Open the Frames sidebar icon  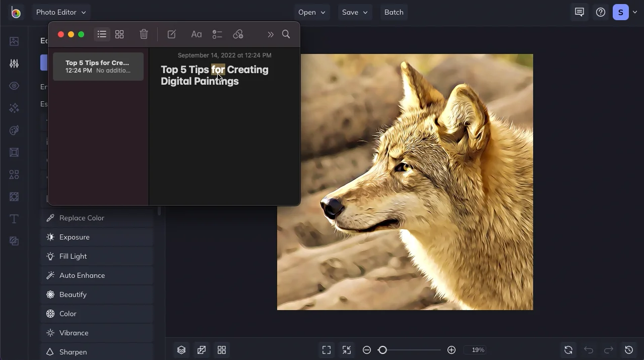(x=14, y=152)
